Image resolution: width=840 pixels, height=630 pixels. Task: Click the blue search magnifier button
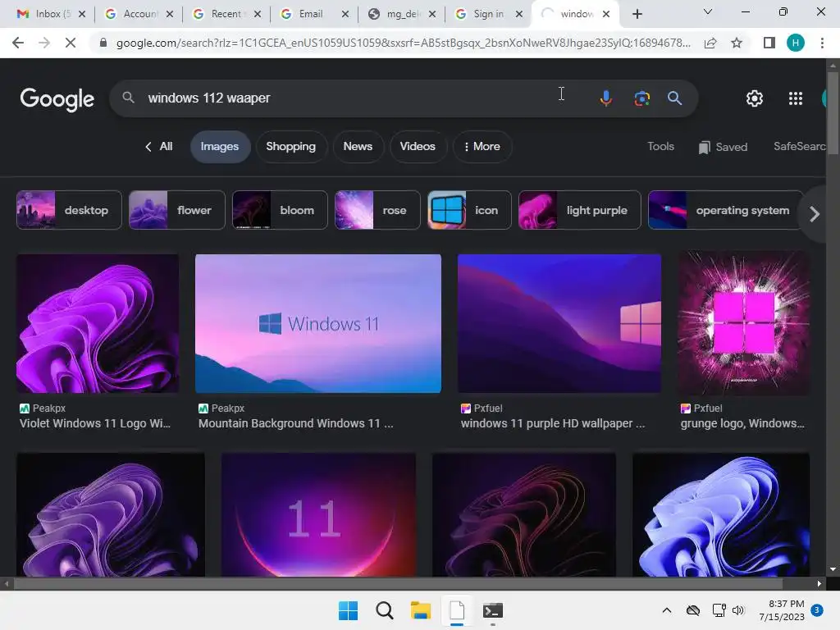coord(674,98)
